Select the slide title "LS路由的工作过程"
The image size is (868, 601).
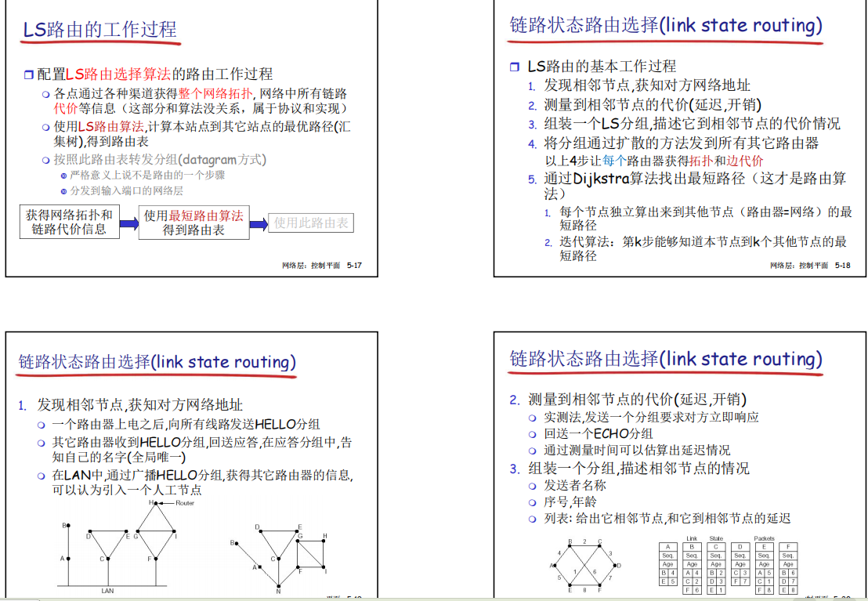tap(100, 29)
